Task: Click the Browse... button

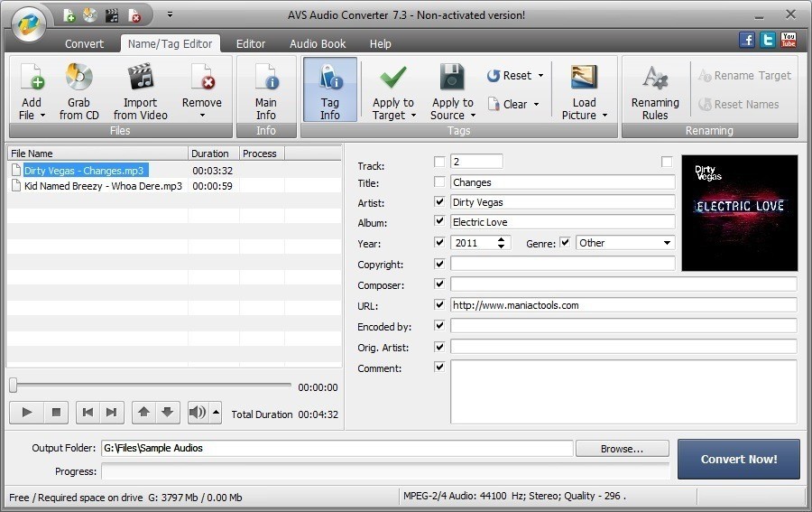Action: tap(622, 449)
